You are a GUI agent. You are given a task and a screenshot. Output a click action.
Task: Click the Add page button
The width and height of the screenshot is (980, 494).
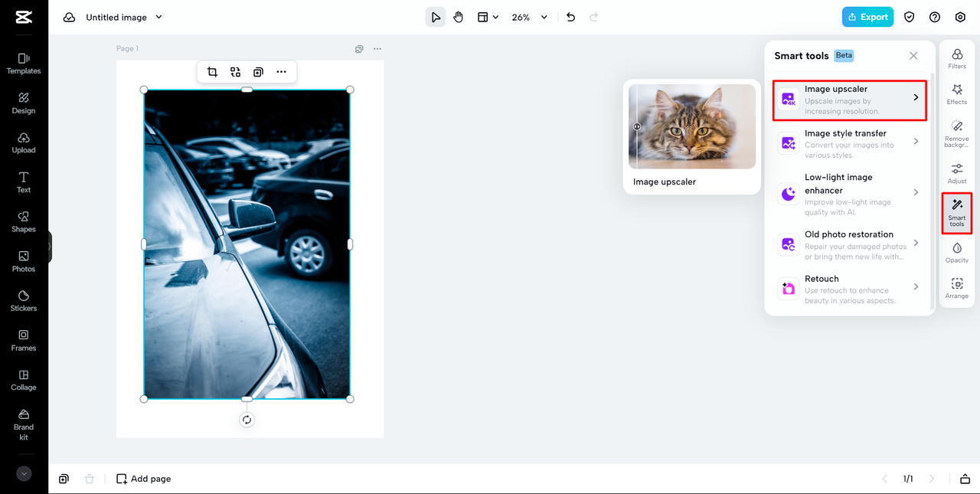click(144, 479)
